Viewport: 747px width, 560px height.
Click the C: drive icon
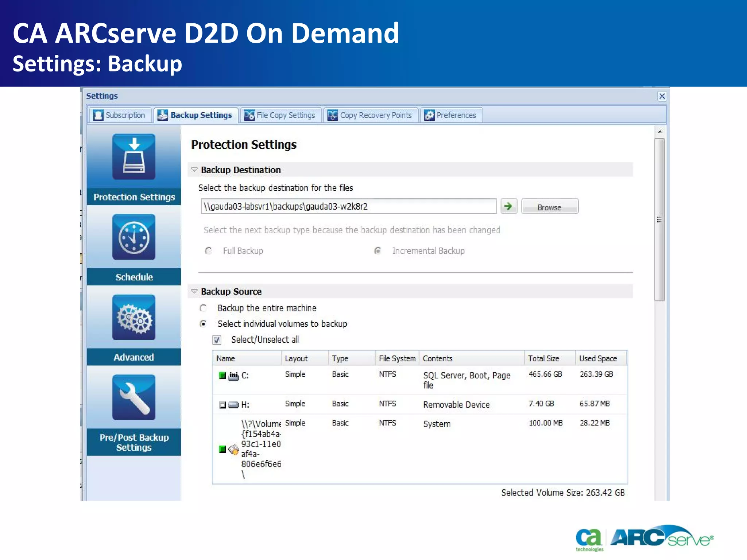point(233,376)
